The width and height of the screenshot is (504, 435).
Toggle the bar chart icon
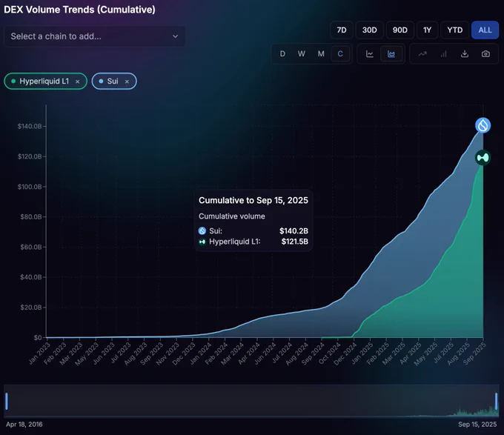point(443,54)
